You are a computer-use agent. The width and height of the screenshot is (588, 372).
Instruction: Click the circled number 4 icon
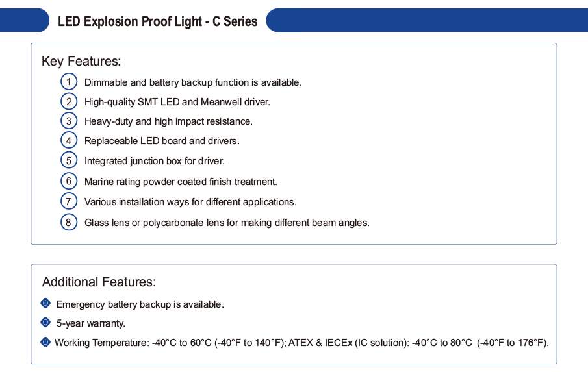click(69, 140)
